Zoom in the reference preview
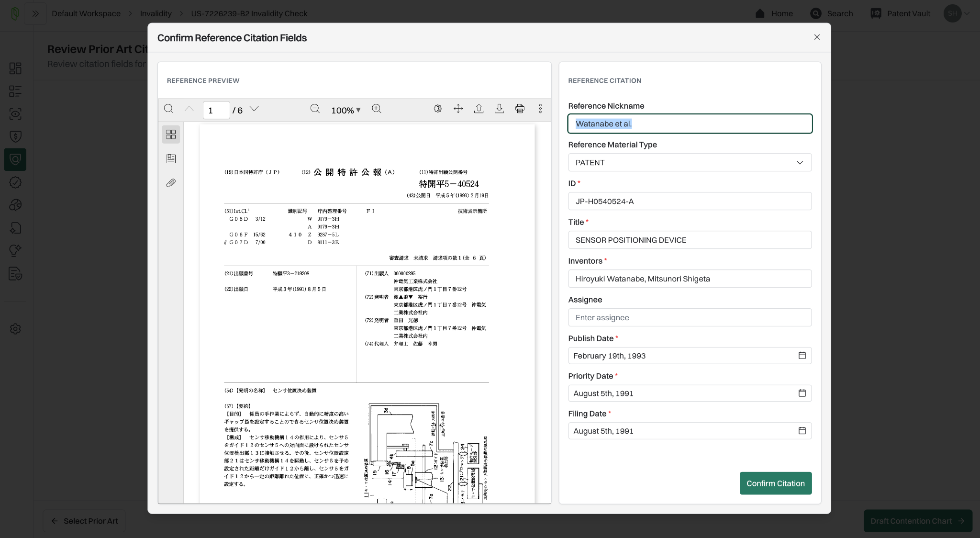 (377, 109)
